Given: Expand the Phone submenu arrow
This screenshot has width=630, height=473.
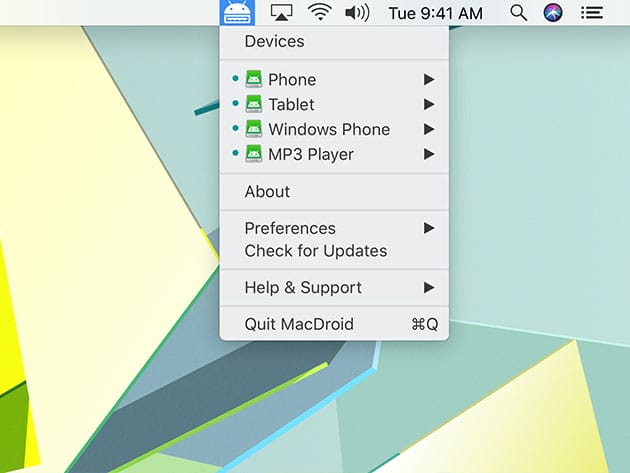Looking at the screenshot, I should [x=429, y=79].
